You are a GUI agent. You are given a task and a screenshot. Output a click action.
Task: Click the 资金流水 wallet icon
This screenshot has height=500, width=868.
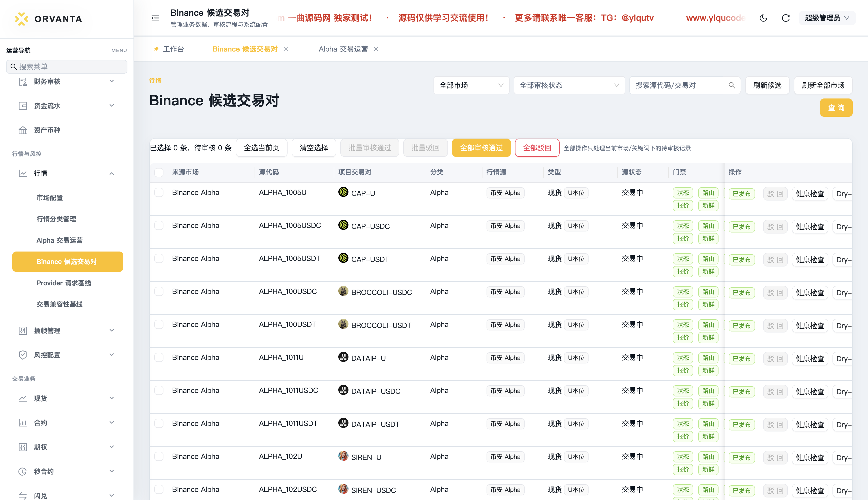point(23,106)
